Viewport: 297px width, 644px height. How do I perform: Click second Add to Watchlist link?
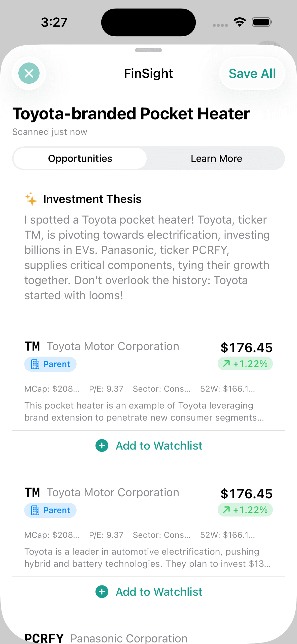159,592
